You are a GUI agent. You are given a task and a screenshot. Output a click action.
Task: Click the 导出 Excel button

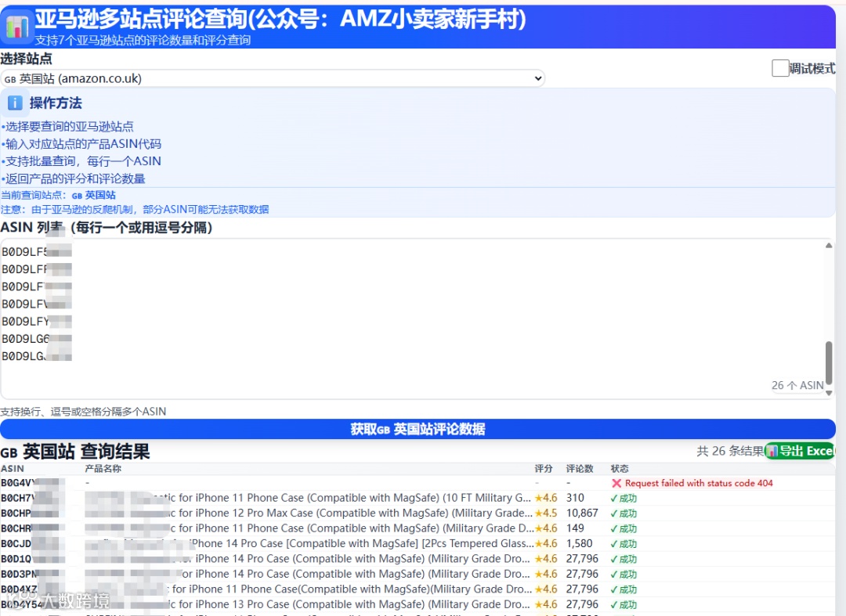pos(800,451)
